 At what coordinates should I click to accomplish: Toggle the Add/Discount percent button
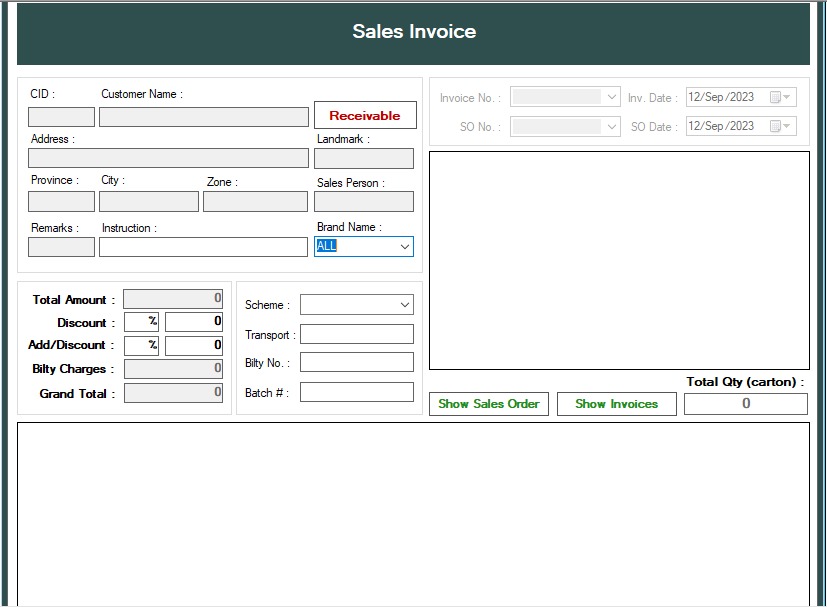(141, 345)
